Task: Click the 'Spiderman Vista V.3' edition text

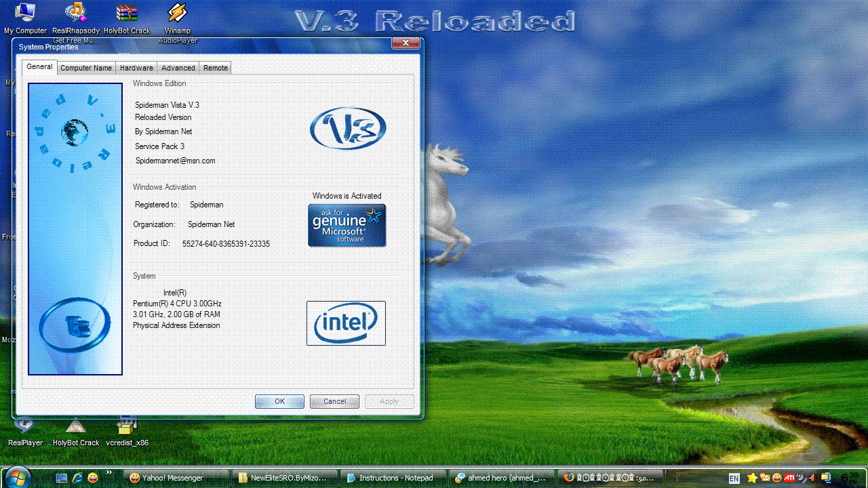Action: tap(167, 105)
